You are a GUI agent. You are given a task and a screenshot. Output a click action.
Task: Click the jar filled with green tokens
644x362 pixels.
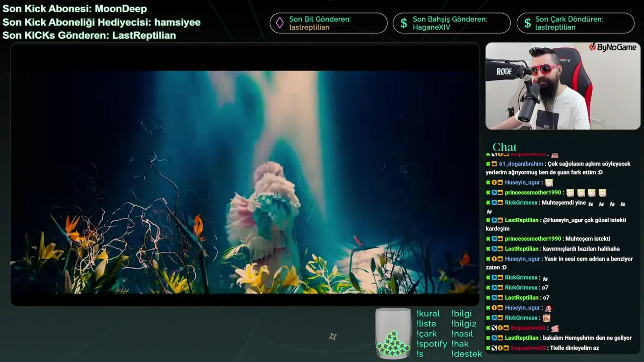(x=393, y=334)
